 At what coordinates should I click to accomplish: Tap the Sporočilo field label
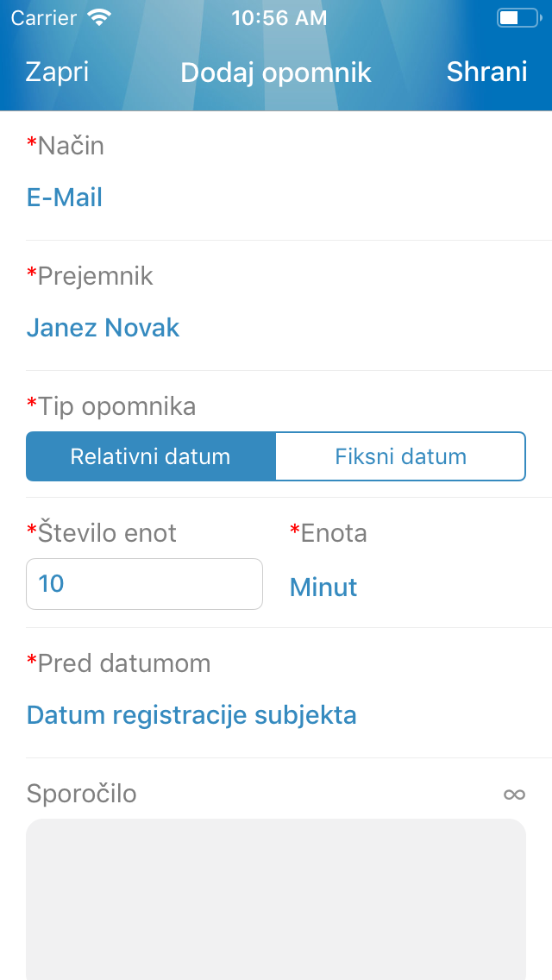point(82,794)
